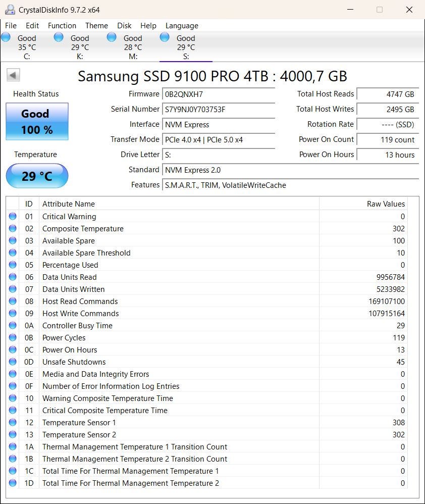Click the status orb for drive C:
The height and width of the screenshot is (504, 425).
click(6, 37)
